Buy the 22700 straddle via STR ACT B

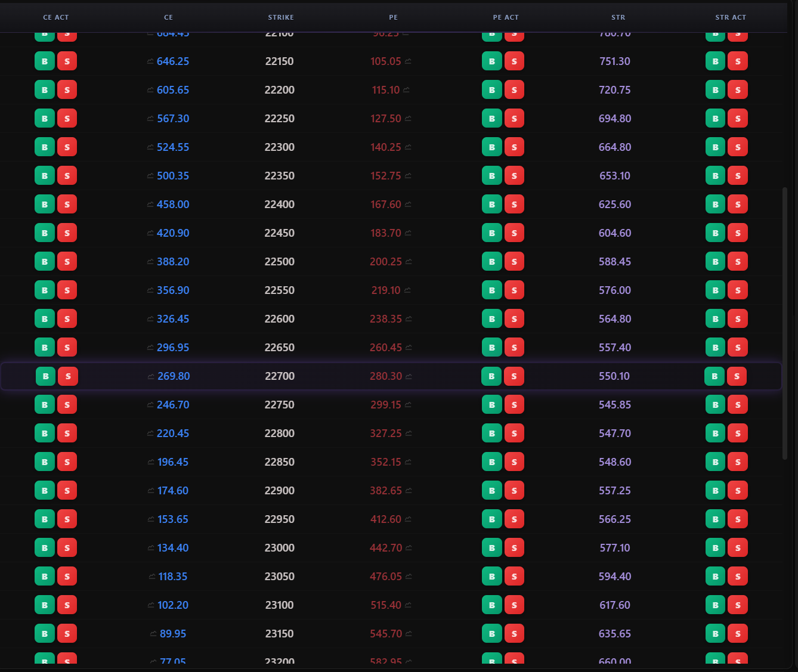pos(715,376)
